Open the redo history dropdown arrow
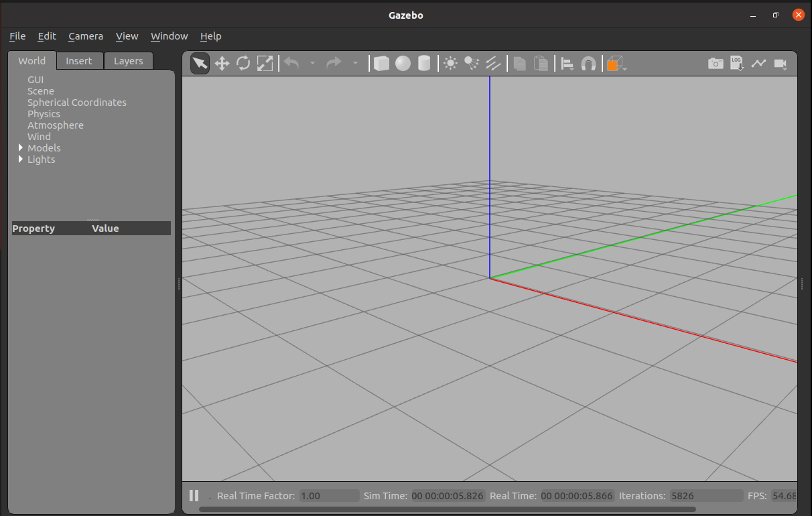The image size is (812, 516). (x=355, y=64)
